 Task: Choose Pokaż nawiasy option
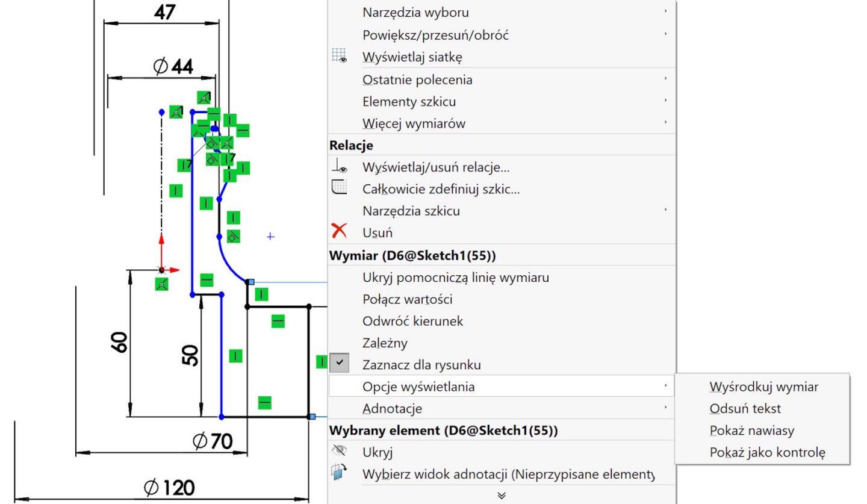[751, 431]
